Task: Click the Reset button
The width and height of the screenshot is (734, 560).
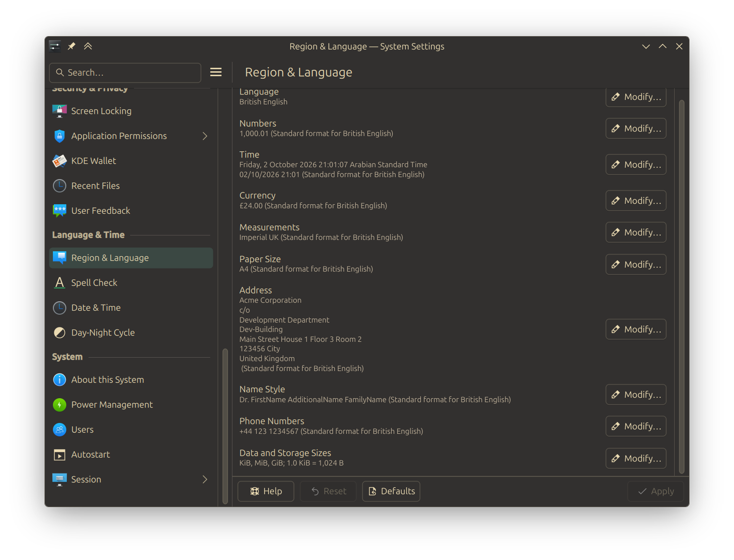Action: coord(328,491)
